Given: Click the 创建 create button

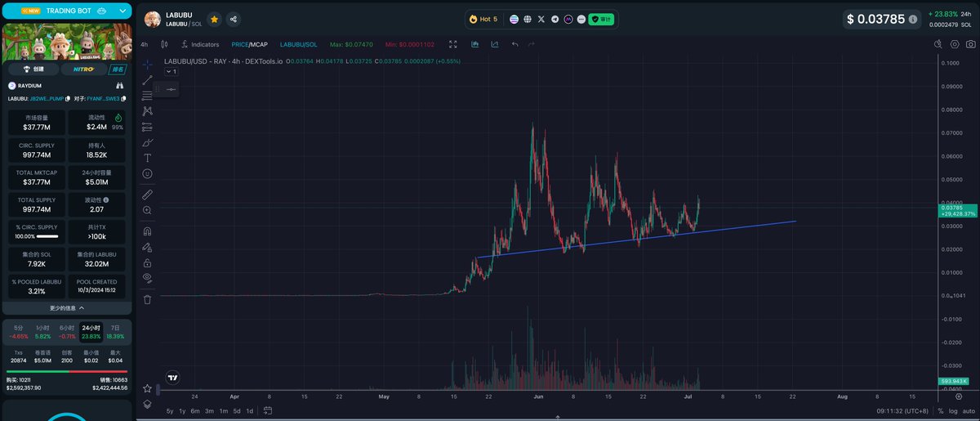Looking at the screenshot, I should [33, 69].
